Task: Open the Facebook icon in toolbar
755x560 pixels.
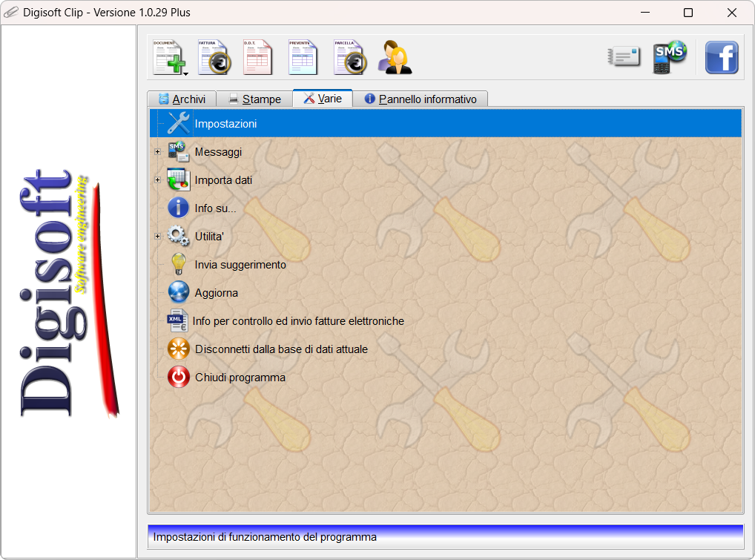Action: click(722, 57)
